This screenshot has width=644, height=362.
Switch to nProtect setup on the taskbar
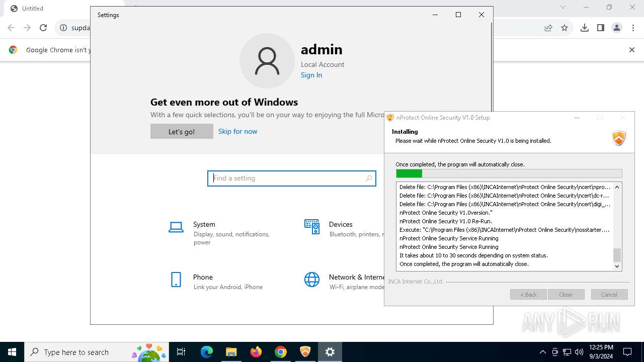(x=305, y=352)
